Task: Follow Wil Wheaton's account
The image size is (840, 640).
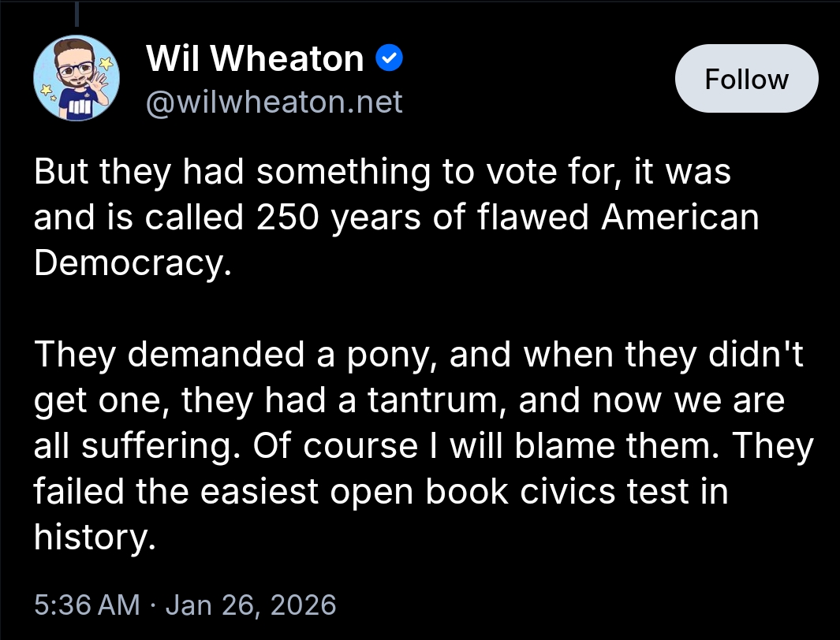Action: point(746,79)
